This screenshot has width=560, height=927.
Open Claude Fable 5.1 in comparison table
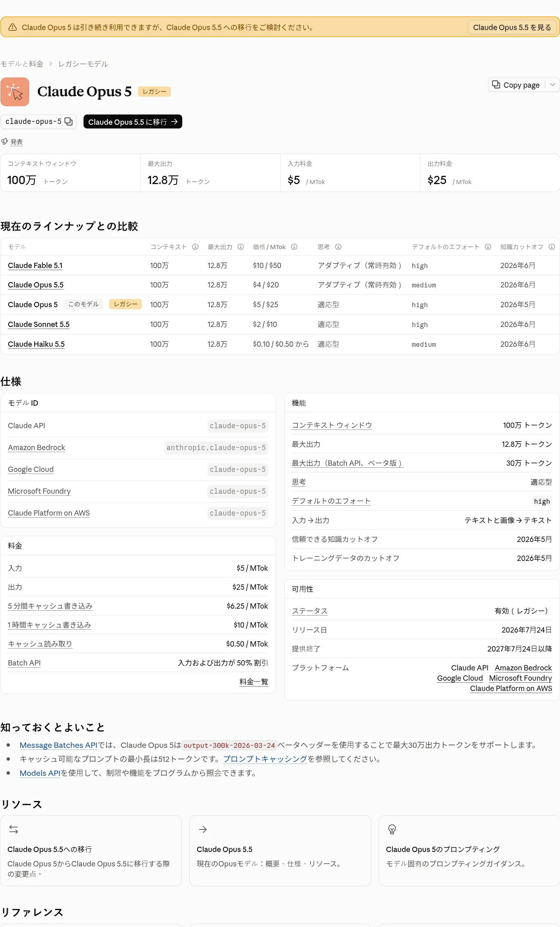point(35,266)
